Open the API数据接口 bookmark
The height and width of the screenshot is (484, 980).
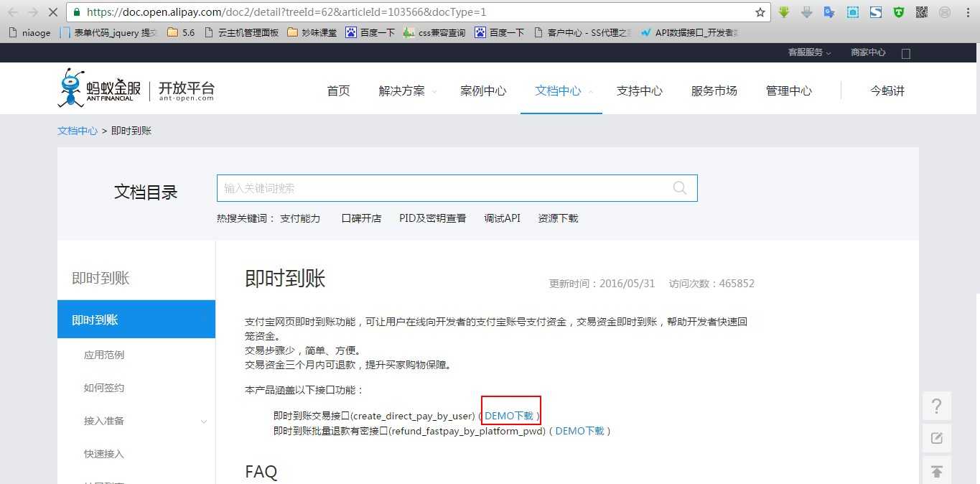point(689,32)
